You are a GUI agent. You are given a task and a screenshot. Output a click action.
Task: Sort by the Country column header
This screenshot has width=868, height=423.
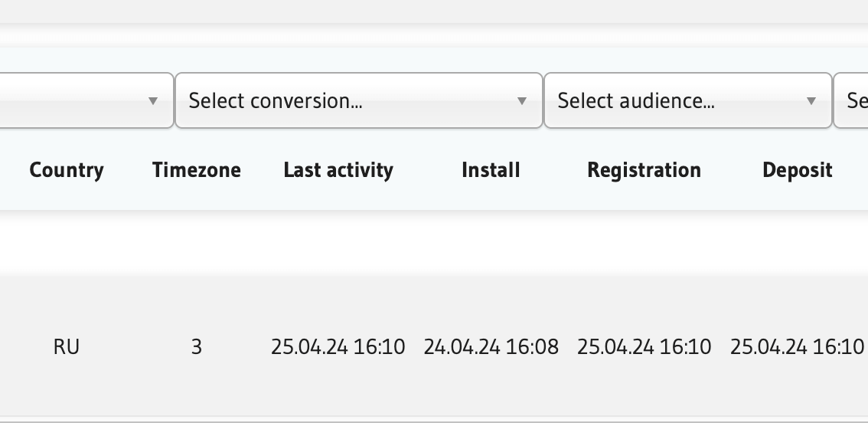[67, 170]
